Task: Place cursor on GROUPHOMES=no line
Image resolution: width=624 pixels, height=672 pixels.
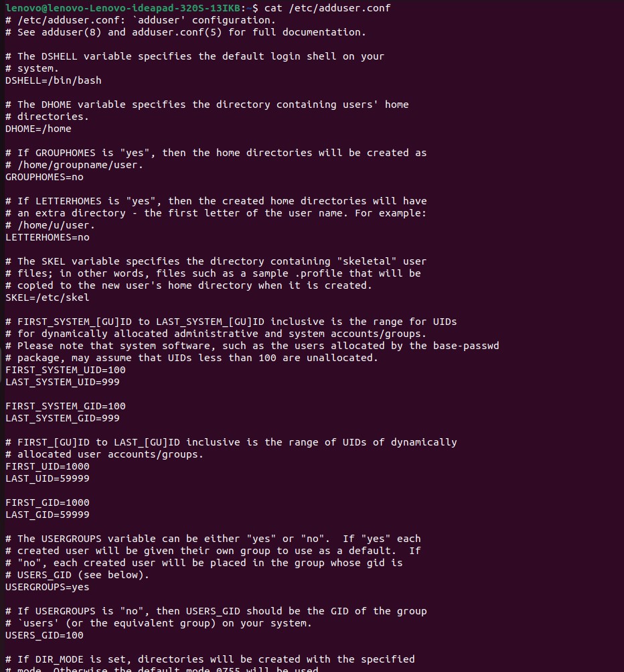Action: 45,177
